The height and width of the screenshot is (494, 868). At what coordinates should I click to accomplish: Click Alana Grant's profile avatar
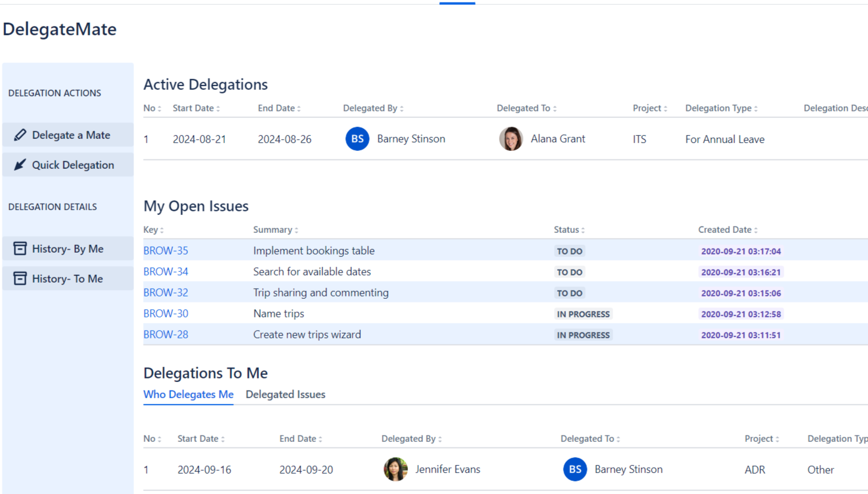pos(511,138)
